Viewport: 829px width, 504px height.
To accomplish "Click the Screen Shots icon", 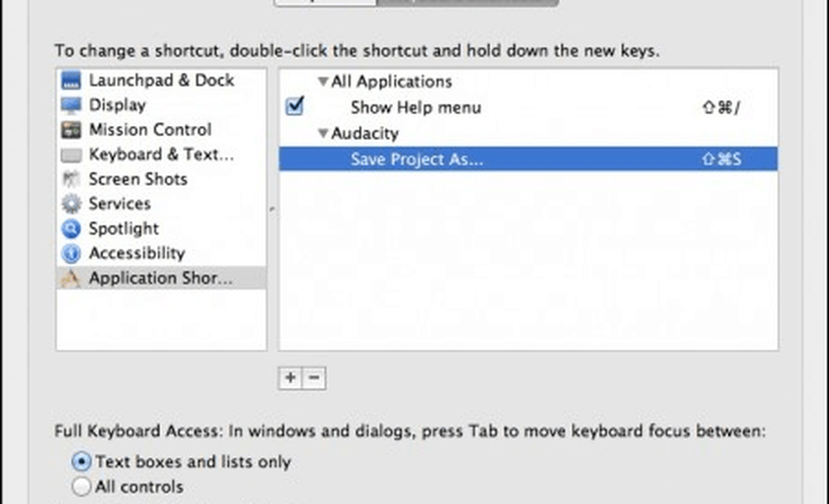I will tap(72, 179).
